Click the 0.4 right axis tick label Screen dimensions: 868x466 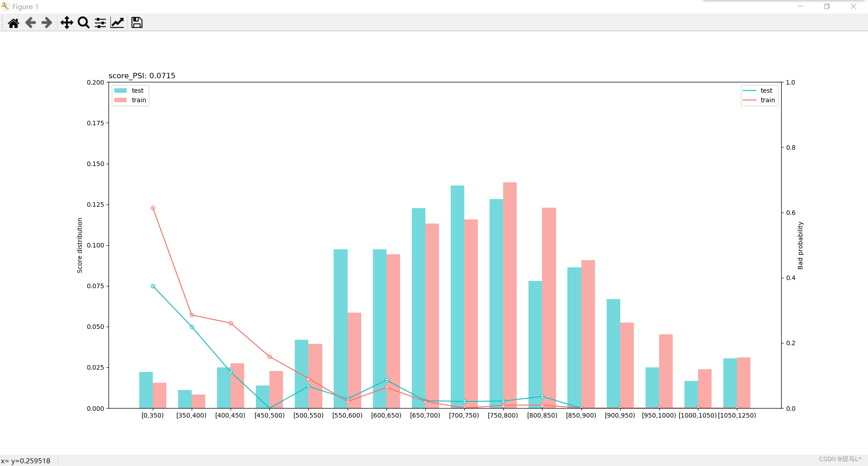pos(791,278)
